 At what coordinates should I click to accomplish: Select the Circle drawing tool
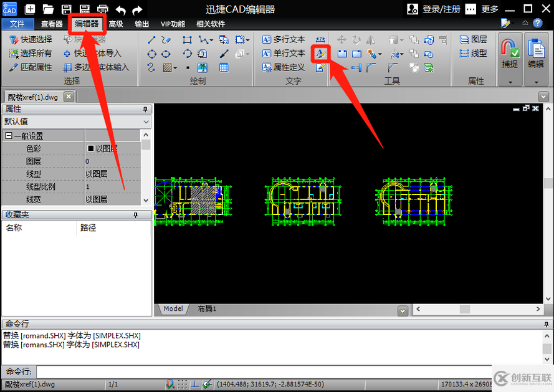point(151,54)
